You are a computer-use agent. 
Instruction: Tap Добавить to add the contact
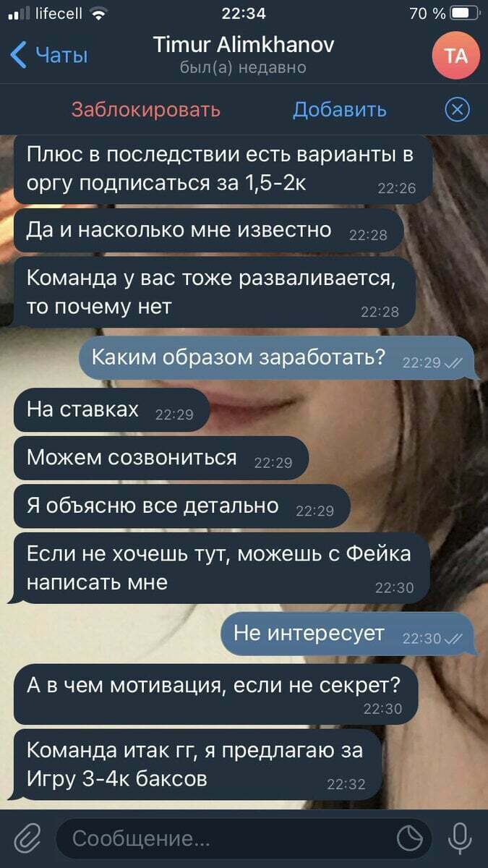click(x=339, y=110)
